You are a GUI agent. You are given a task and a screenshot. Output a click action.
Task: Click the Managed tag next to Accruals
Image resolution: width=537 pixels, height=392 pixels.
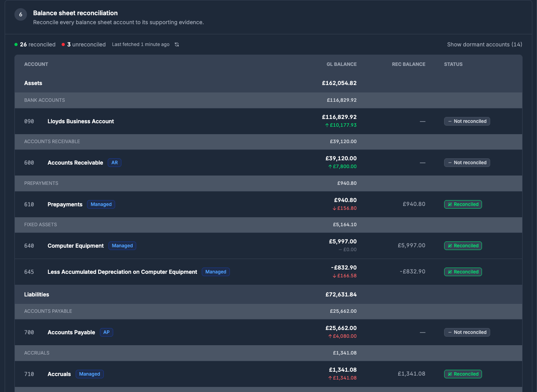[x=90, y=374]
